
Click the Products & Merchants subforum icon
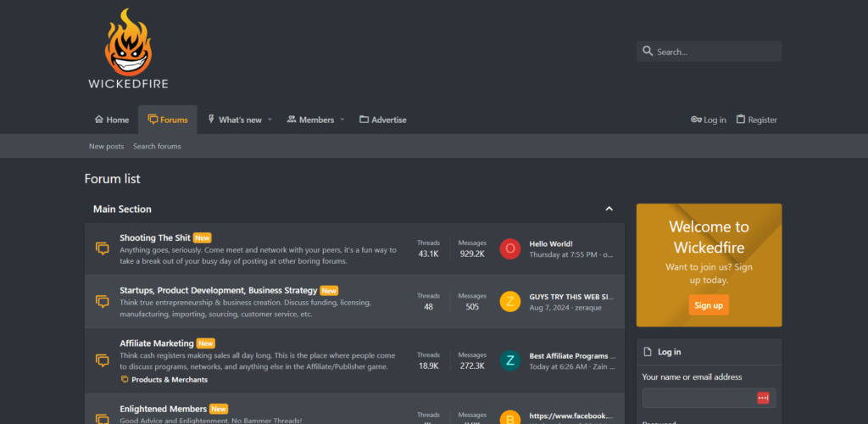coord(125,380)
